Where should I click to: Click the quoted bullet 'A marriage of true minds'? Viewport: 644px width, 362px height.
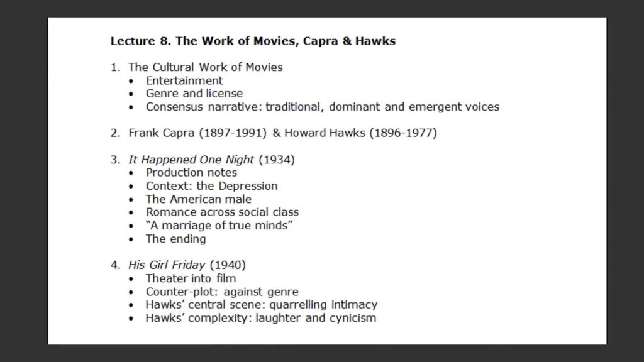click(x=219, y=226)
